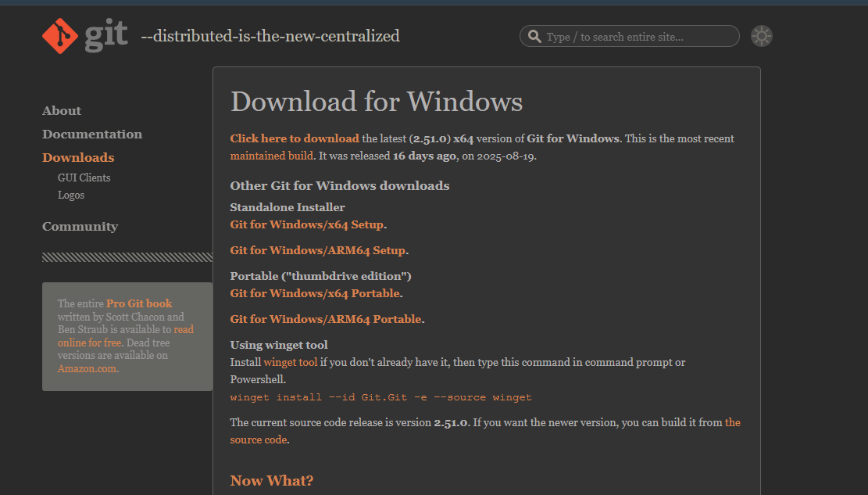Viewport: 868px width, 495px height.
Task: Open the 'winget tool' link
Action: [291, 363]
